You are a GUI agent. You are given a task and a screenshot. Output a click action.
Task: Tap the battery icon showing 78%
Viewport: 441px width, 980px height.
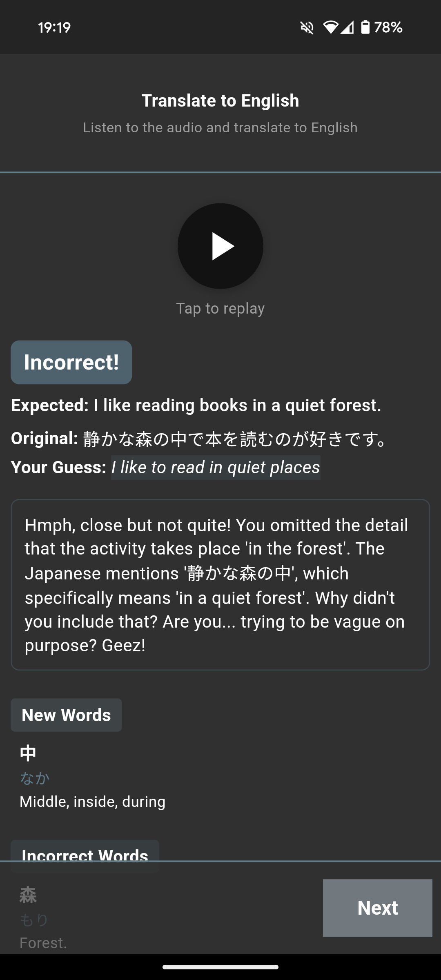(365, 27)
